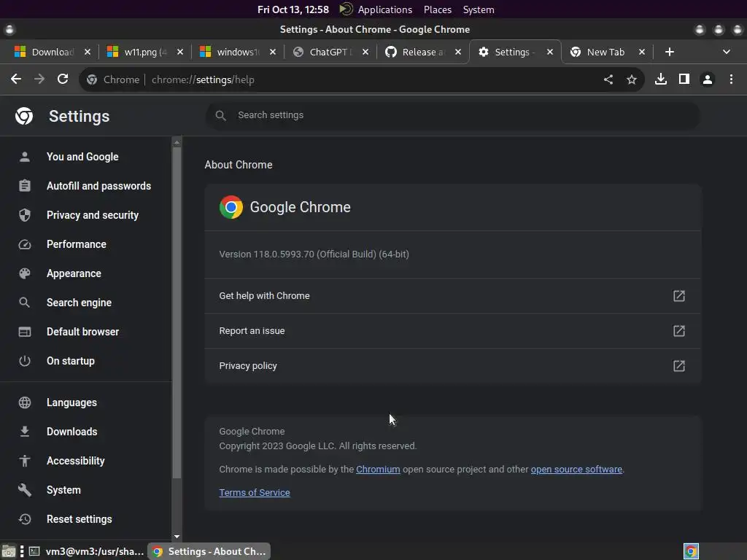The image size is (747, 560).
Task: Open Appearance settings
Action: tap(86, 273)
